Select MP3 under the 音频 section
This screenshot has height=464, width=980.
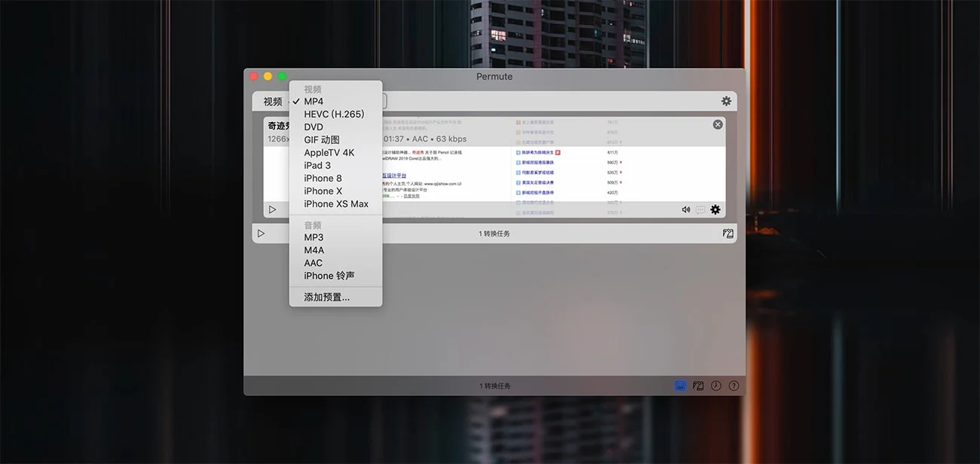pyautogui.click(x=314, y=238)
